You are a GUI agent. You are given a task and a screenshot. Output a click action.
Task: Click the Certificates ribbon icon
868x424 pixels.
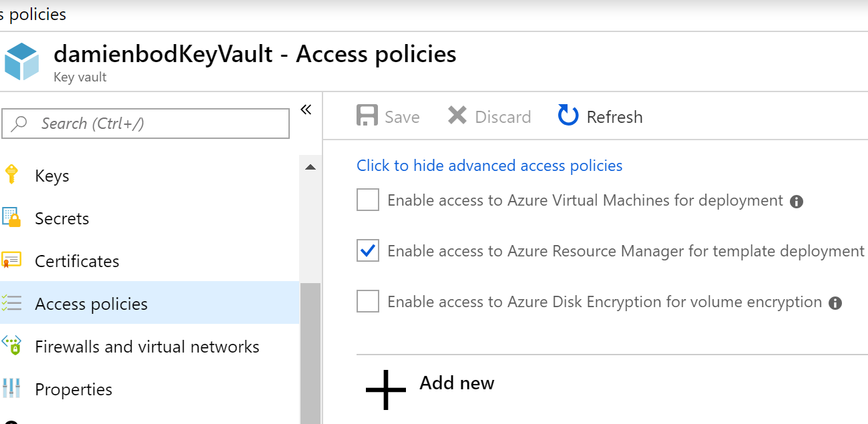(15, 260)
